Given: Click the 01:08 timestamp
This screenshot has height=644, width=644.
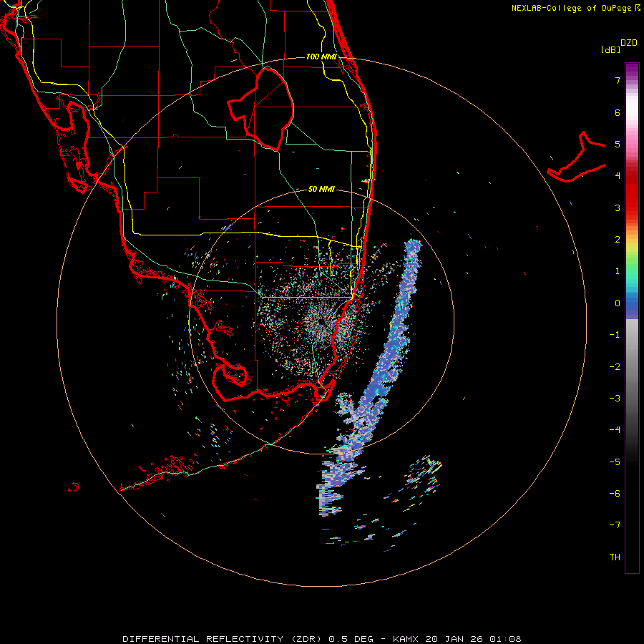Looking at the screenshot, I should (504, 639).
